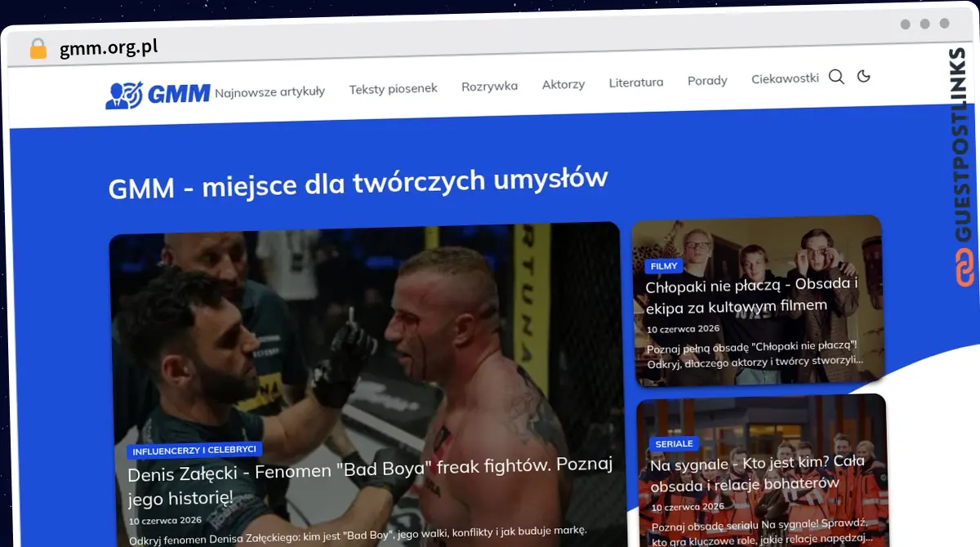Click the date under Chłopaki nie płaczą

pyautogui.click(x=683, y=328)
